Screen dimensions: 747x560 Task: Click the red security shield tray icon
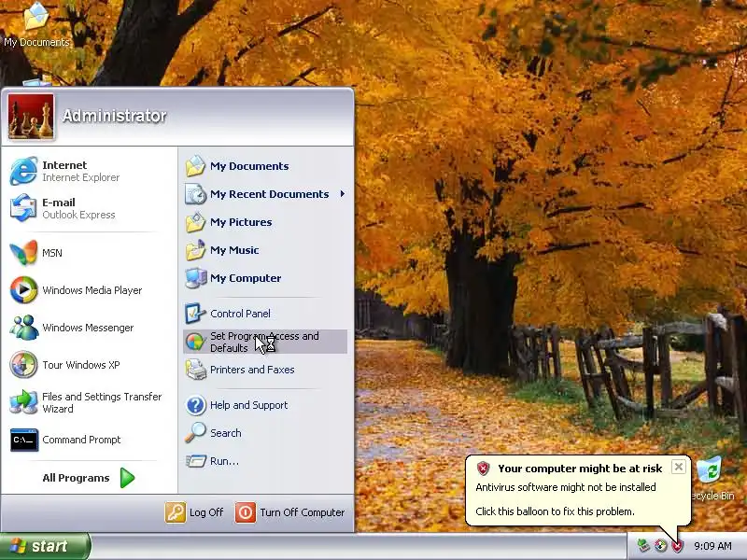coord(677,546)
